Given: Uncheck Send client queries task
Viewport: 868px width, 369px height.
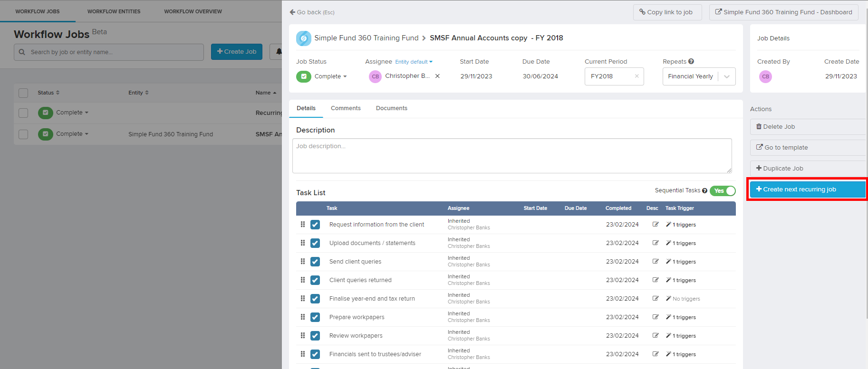Looking at the screenshot, I should point(315,262).
